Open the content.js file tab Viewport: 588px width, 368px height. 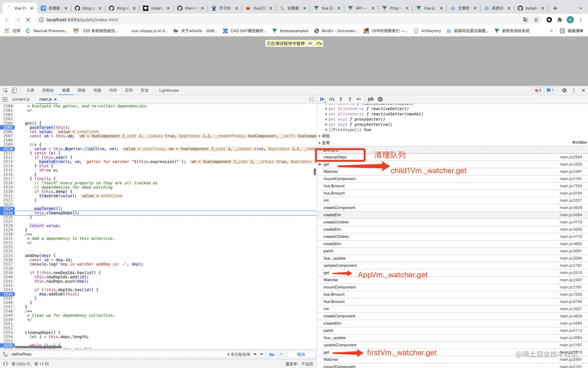[21, 99]
